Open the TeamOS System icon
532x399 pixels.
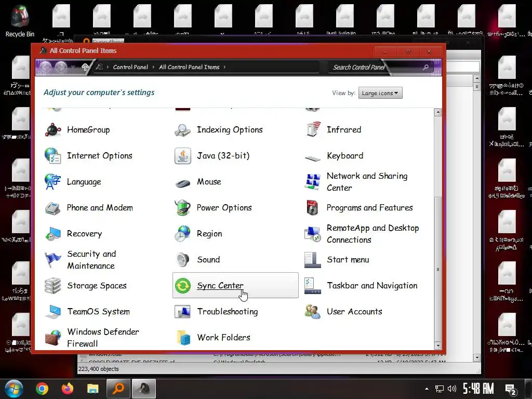(x=53, y=312)
